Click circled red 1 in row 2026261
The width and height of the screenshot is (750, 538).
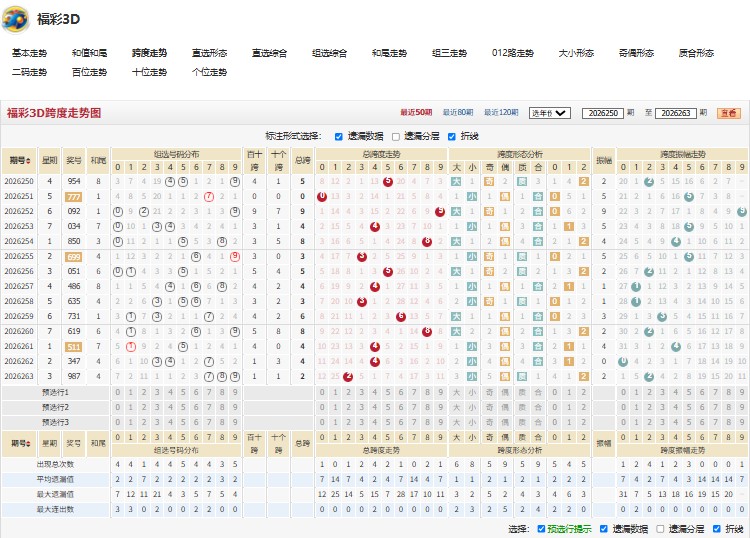tap(131, 346)
